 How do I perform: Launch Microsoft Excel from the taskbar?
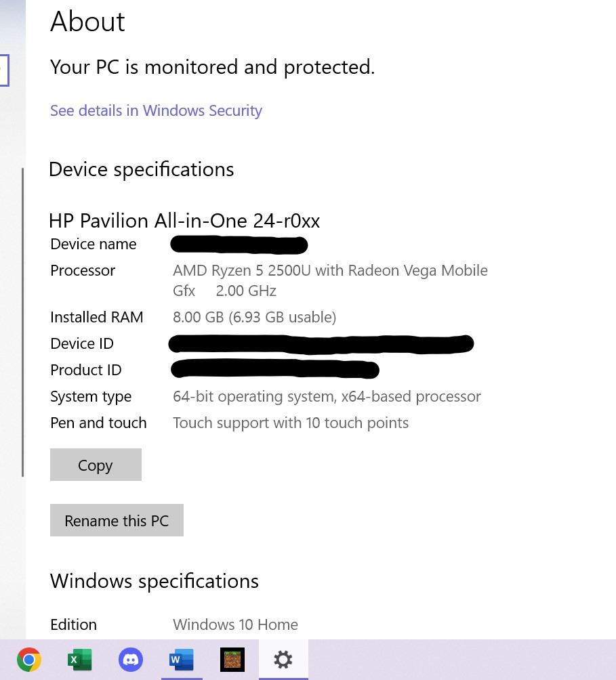point(80,659)
